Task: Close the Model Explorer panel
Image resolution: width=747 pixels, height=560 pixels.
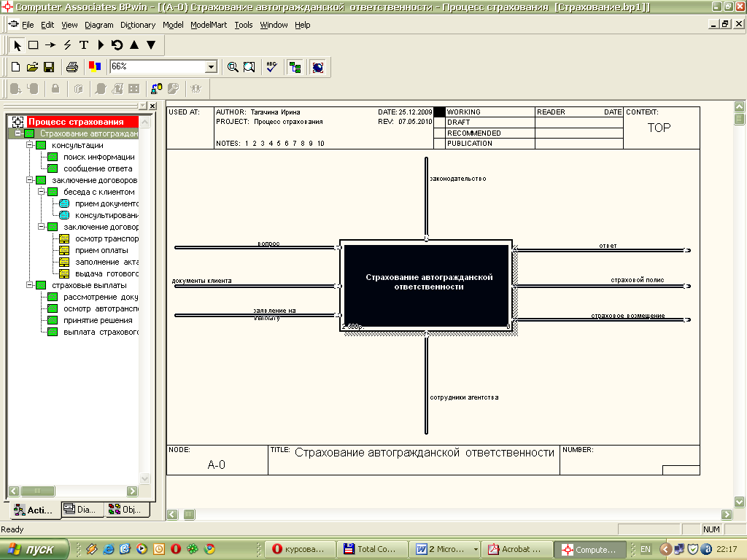Action: click(x=152, y=106)
